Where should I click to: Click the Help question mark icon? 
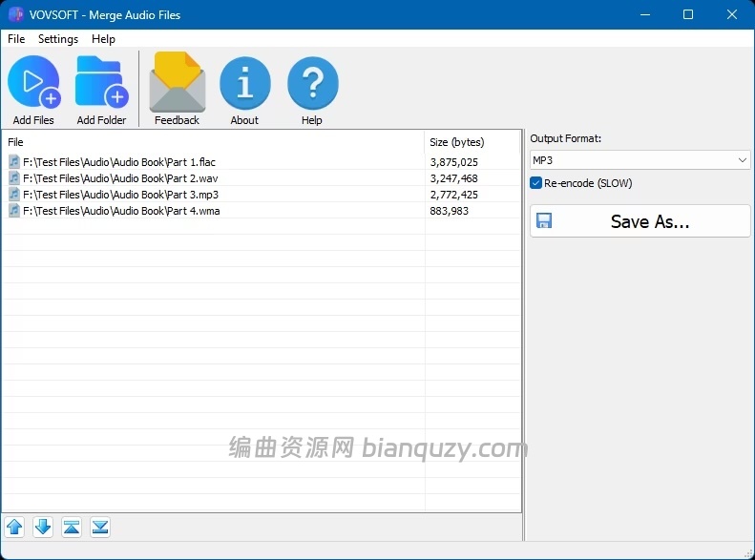point(312,83)
